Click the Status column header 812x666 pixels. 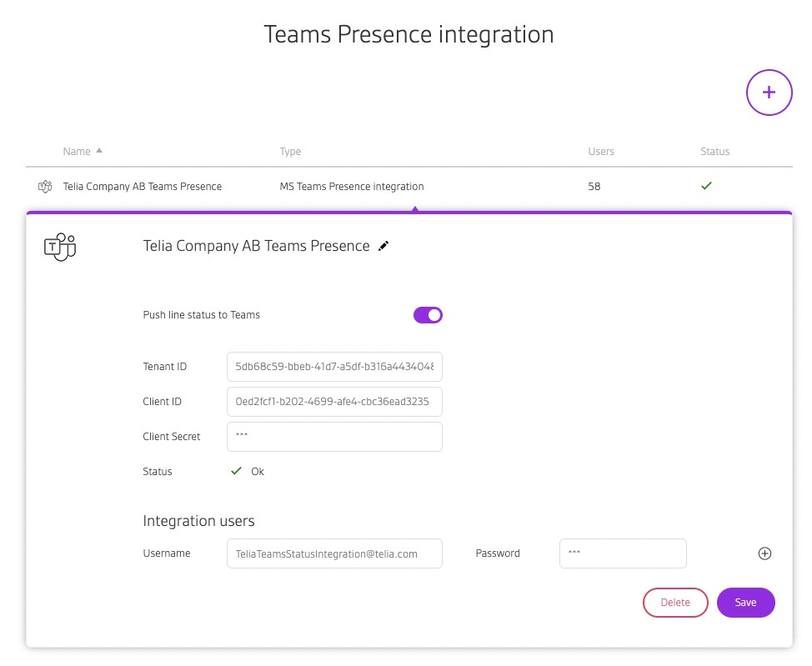714,151
